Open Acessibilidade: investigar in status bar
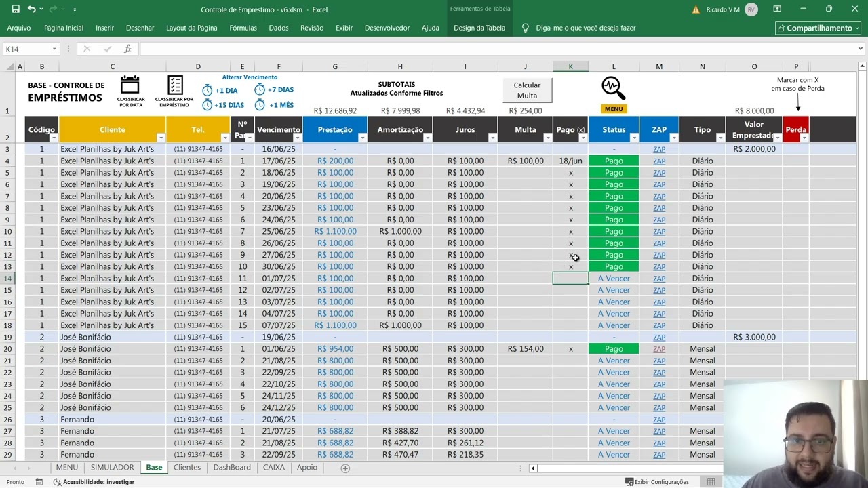Image resolution: width=868 pixels, height=488 pixels. [x=94, y=482]
